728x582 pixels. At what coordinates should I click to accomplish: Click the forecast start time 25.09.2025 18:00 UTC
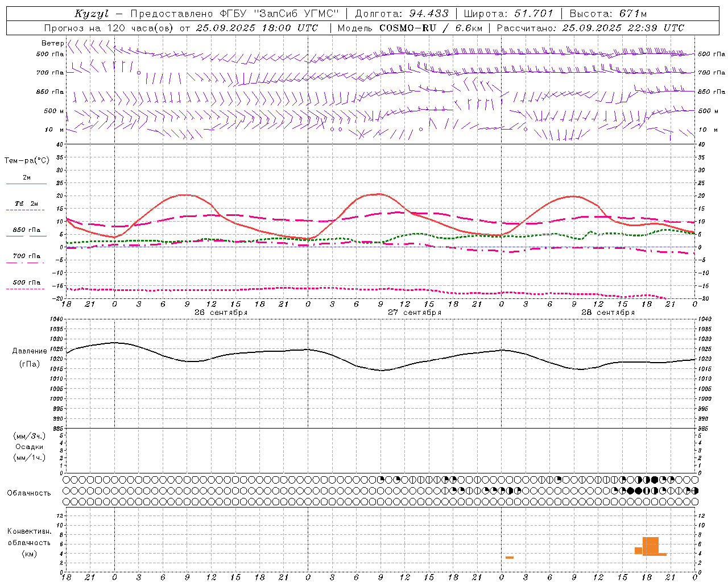[x=256, y=28]
